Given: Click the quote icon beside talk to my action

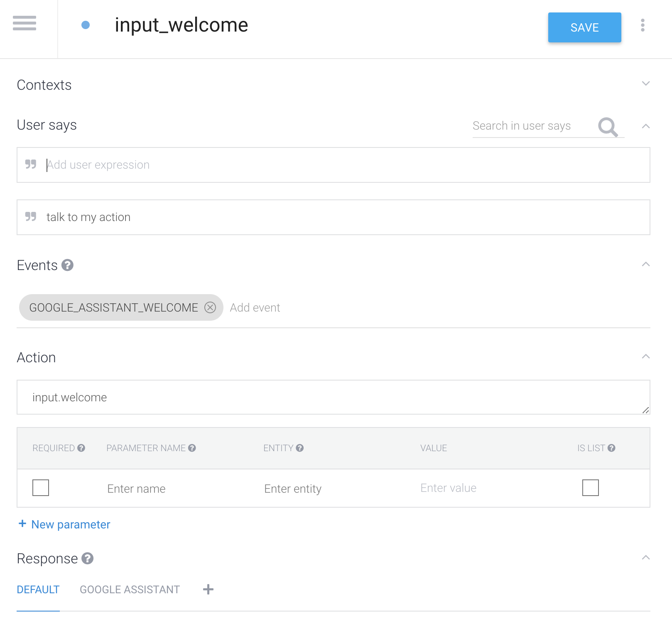Looking at the screenshot, I should click(31, 216).
